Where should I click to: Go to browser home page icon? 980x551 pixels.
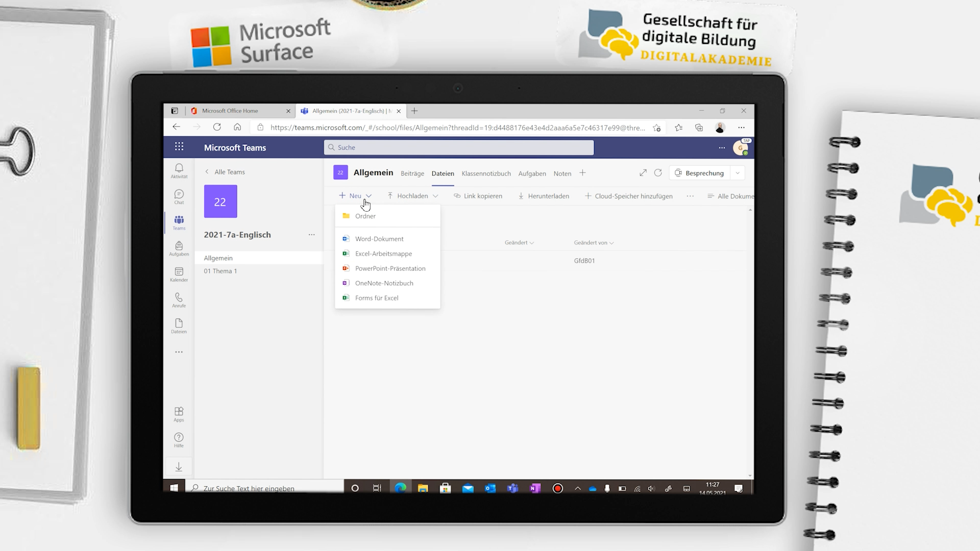point(237,127)
